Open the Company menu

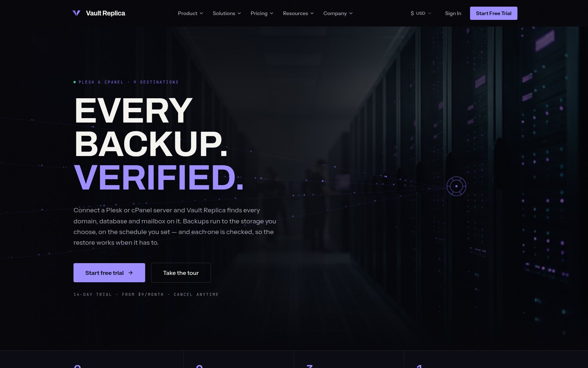[x=338, y=13]
